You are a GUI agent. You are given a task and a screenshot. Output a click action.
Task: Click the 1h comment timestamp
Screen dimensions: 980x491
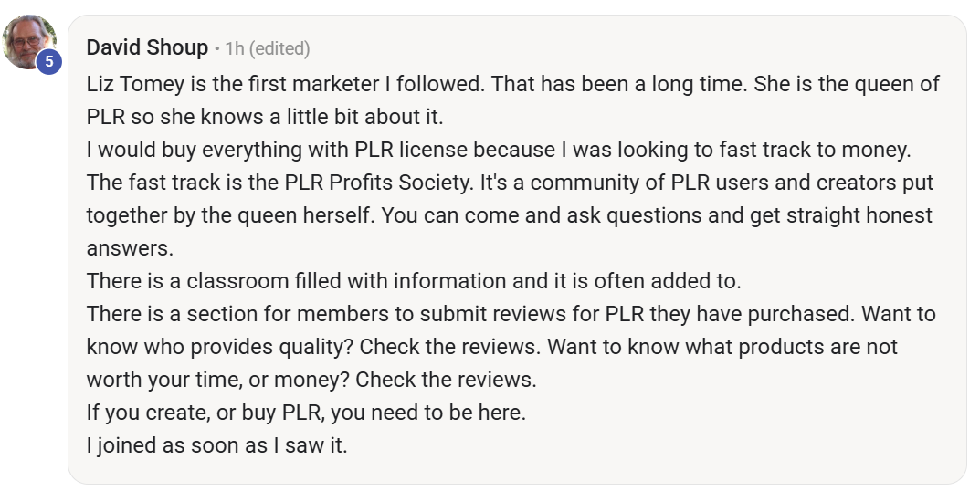(x=235, y=48)
